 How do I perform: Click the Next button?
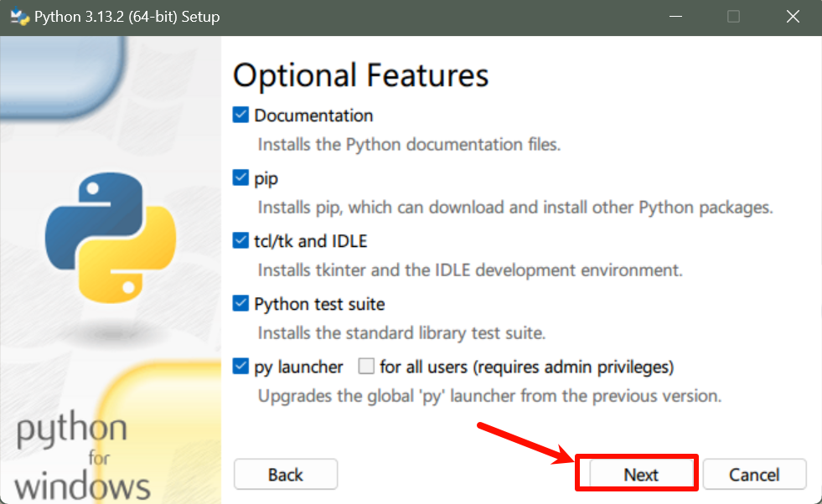[x=641, y=475]
